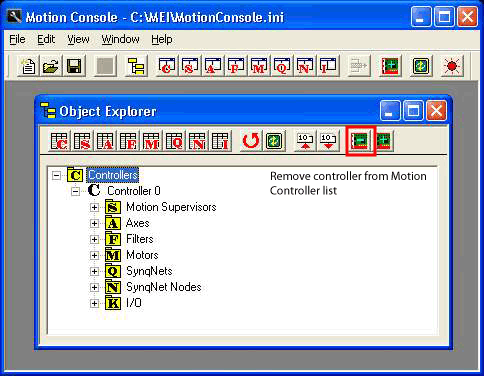Select the Filters tree label

pyautogui.click(x=140, y=239)
